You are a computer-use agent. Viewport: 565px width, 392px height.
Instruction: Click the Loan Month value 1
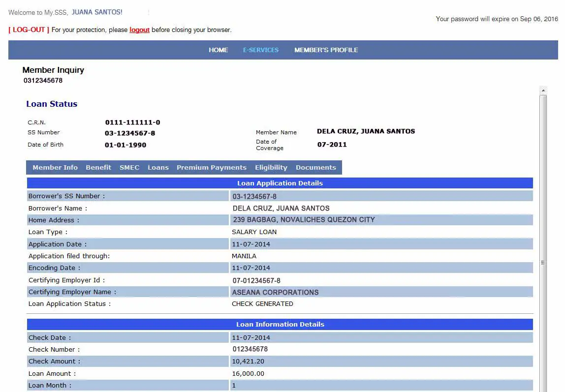pos(234,386)
